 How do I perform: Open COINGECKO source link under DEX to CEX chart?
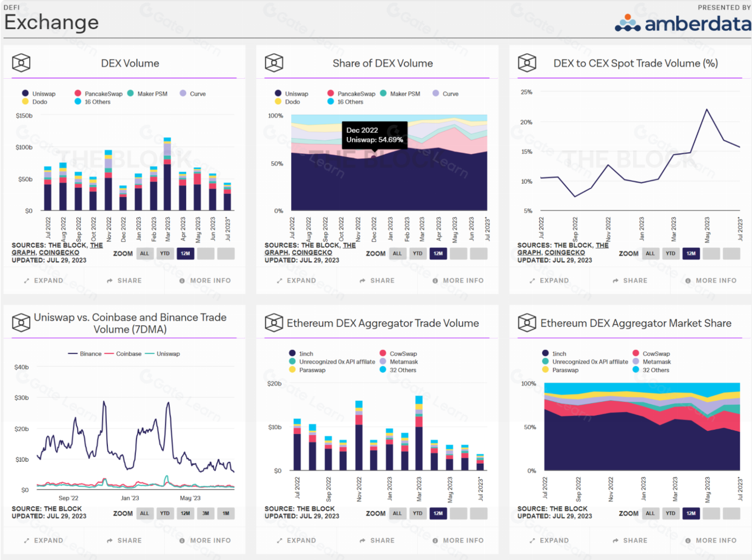pyautogui.click(x=564, y=253)
